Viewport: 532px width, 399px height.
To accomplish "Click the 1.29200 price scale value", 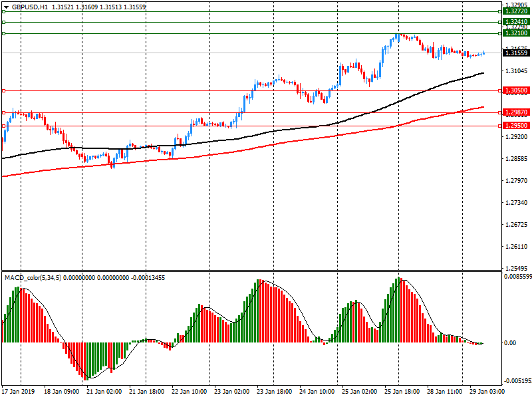I will (517, 137).
